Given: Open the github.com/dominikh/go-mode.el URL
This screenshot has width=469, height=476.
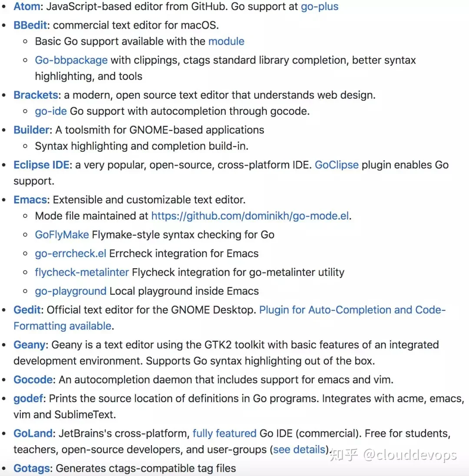Looking at the screenshot, I should coord(250,216).
